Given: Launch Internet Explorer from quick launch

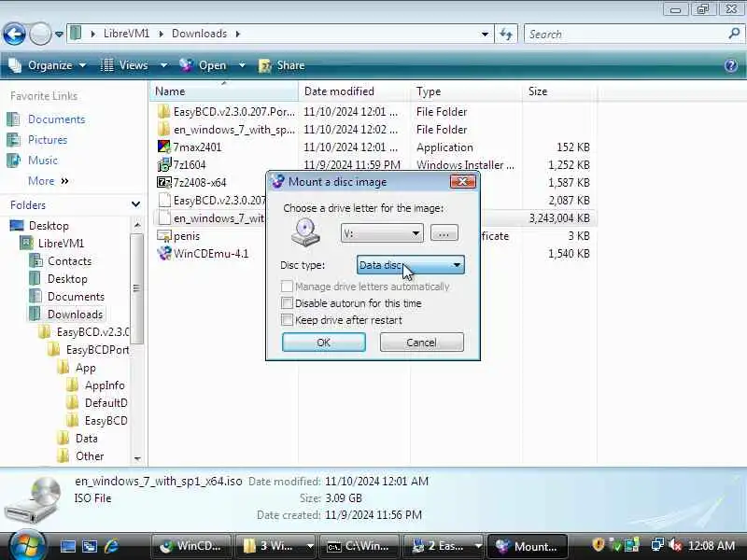Looking at the screenshot, I should pyautogui.click(x=111, y=546).
